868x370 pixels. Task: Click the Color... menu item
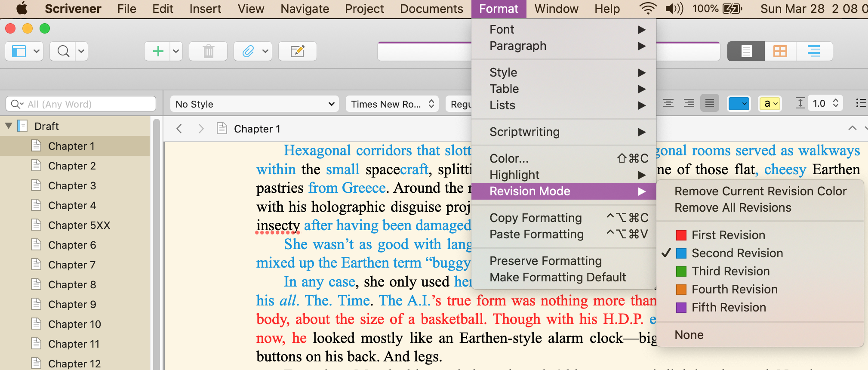(x=564, y=158)
